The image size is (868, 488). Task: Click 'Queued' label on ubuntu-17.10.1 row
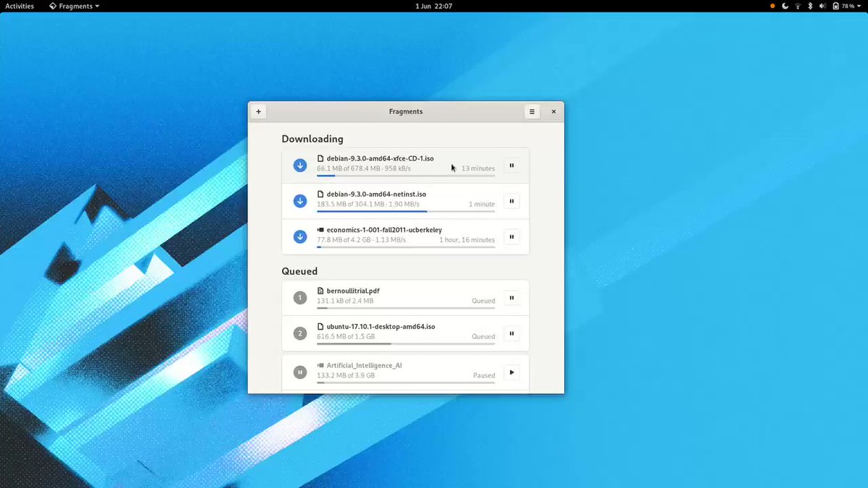pos(483,336)
